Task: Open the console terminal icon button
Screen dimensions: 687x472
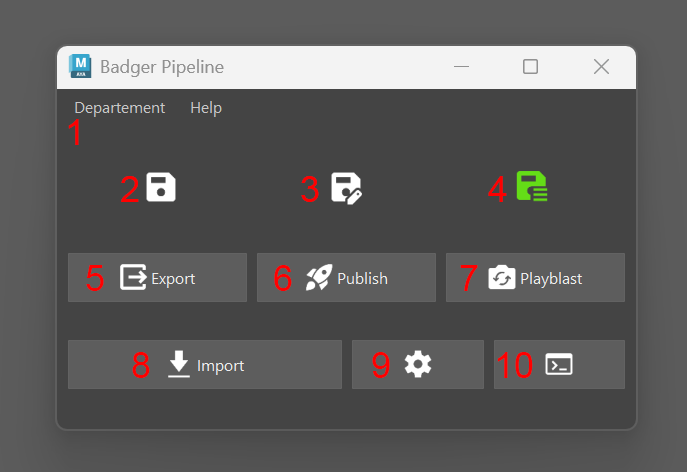Action: tap(559, 365)
